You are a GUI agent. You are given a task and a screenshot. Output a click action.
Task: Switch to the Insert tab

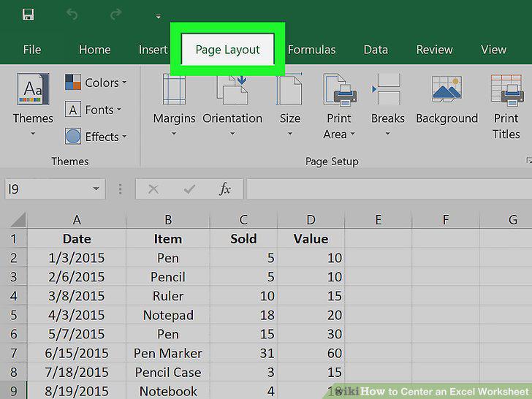tap(153, 50)
